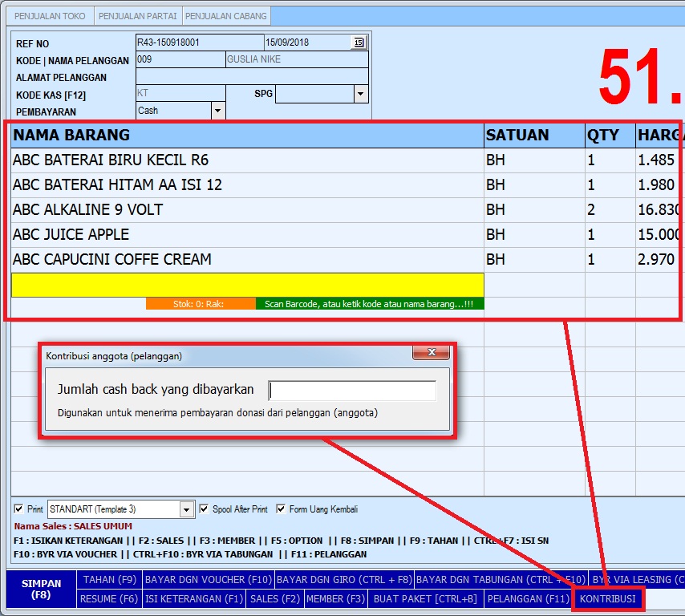Open ISI KETERANGAN (F1)
This screenshot has width=685, height=616.
click(x=194, y=598)
